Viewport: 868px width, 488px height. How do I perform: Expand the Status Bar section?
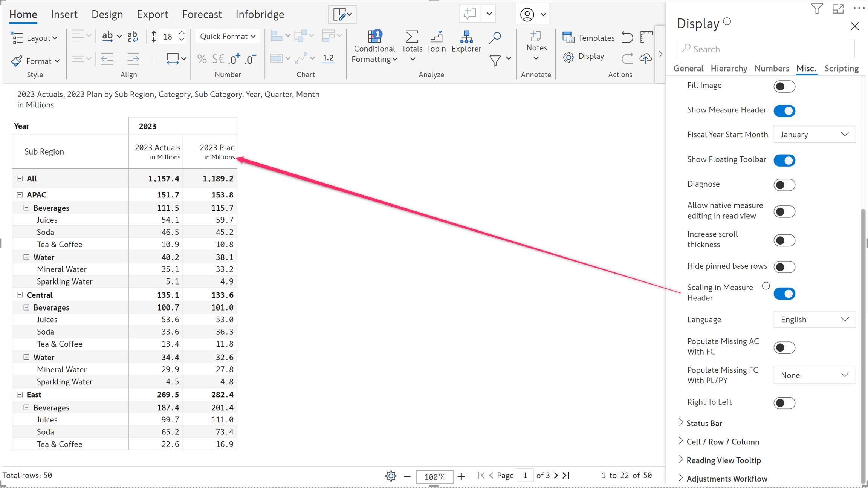(x=704, y=423)
